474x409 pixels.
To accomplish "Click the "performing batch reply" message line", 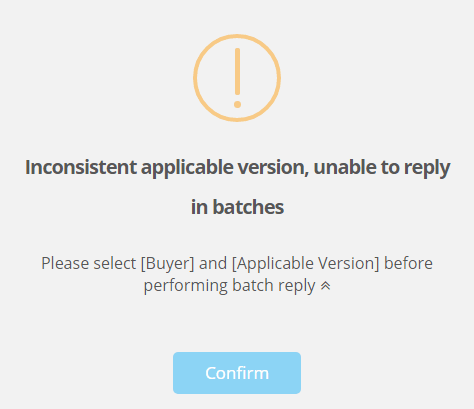I will coord(229,286).
